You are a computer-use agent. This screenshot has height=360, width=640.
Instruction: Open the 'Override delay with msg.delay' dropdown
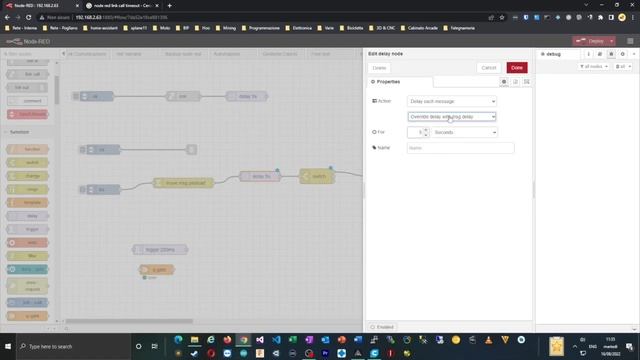point(451,117)
